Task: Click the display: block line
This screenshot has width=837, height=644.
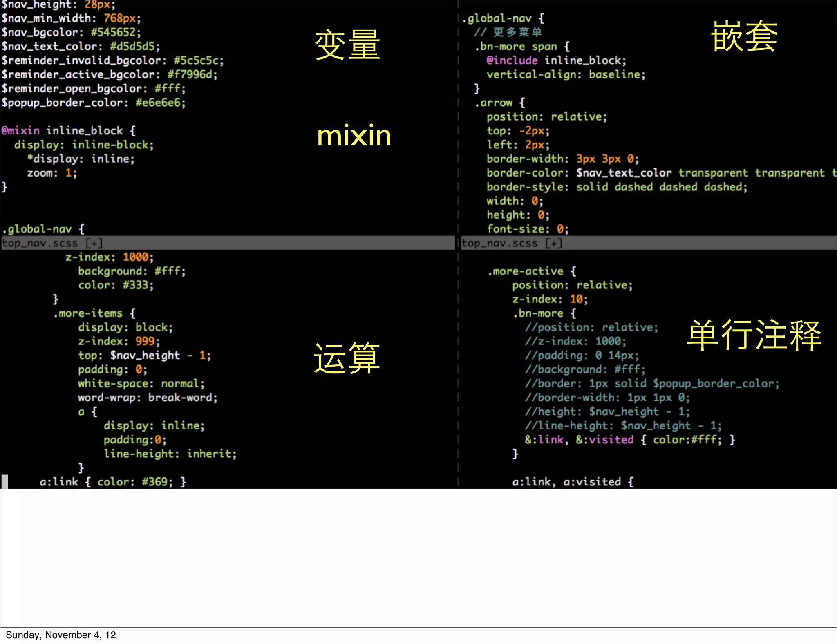Action: (x=125, y=327)
